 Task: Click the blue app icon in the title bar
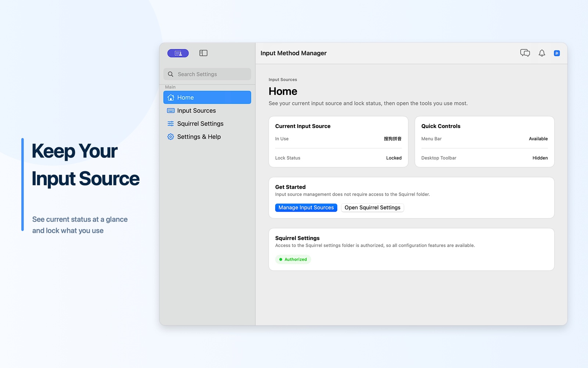click(x=557, y=53)
